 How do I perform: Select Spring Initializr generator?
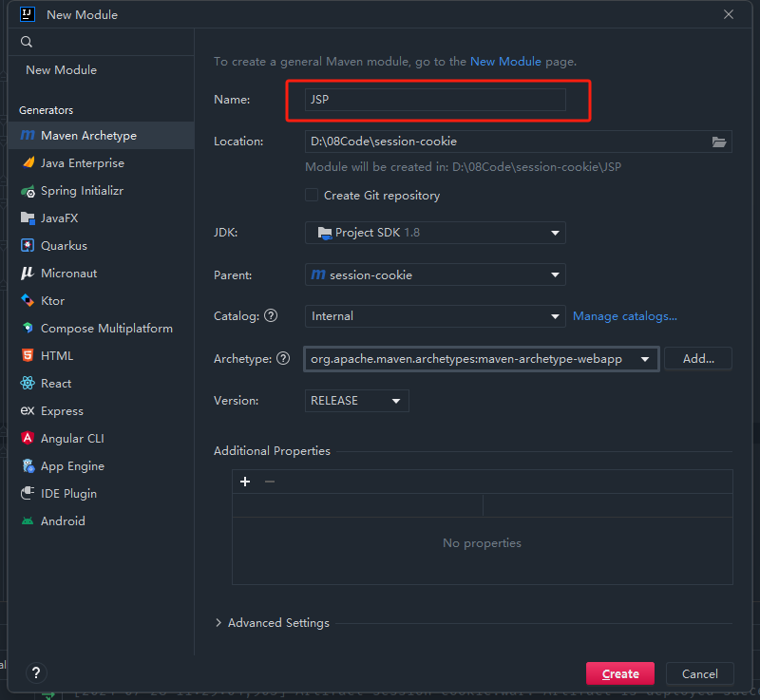pyautogui.click(x=101, y=191)
